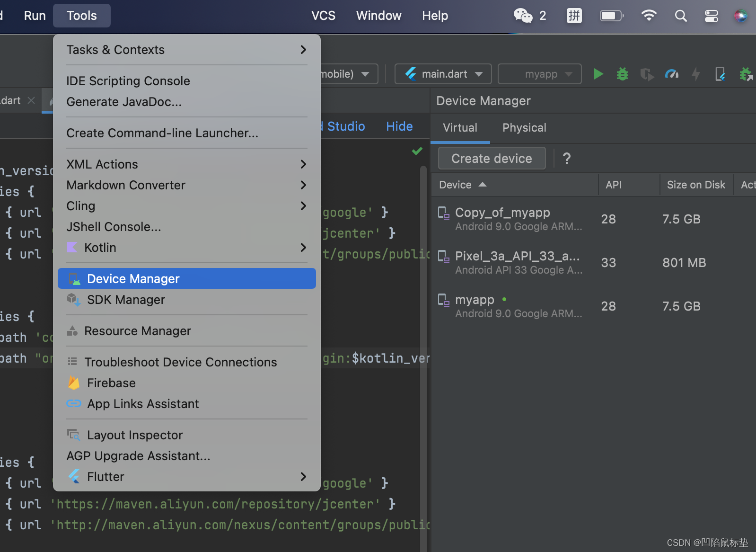Click the green inspection checkmark in editor
Image resolution: width=756 pixels, height=552 pixels.
[x=417, y=151]
